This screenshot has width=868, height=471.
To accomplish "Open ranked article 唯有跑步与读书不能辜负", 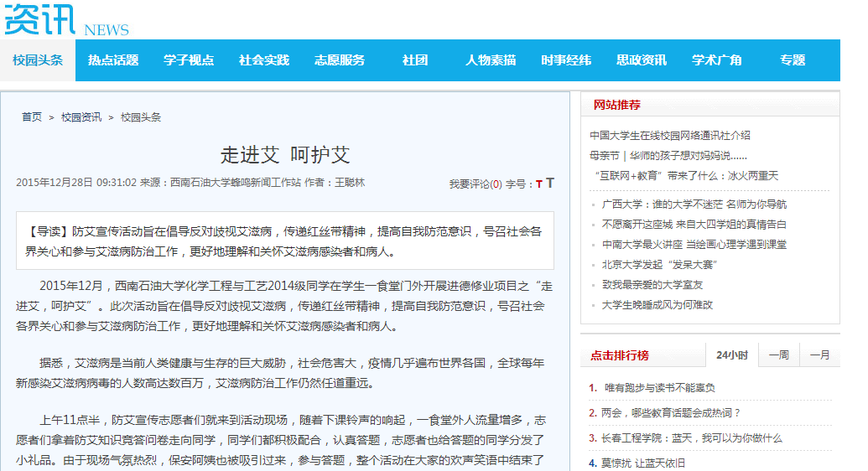I will [x=659, y=388].
